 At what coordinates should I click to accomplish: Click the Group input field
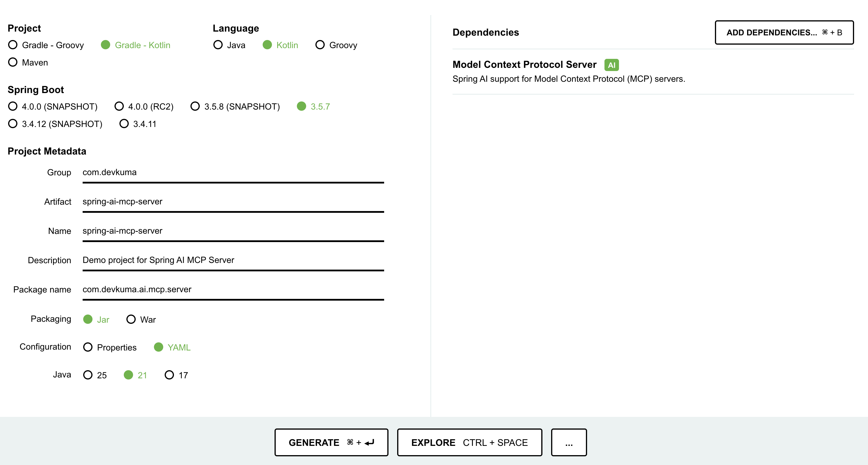click(233, 172)
